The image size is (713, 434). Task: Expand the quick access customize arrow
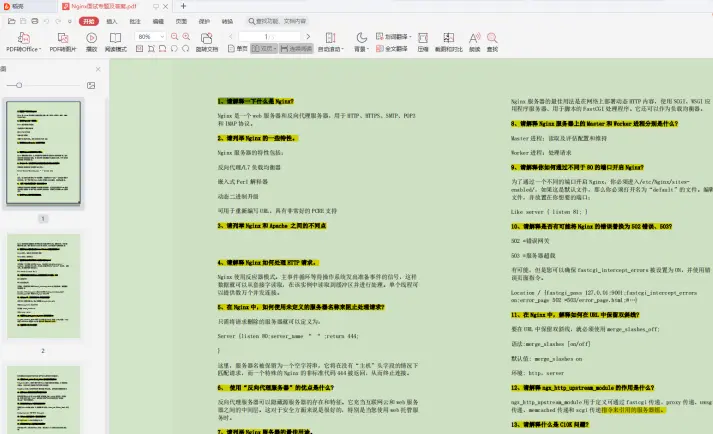tap(70, 21)
